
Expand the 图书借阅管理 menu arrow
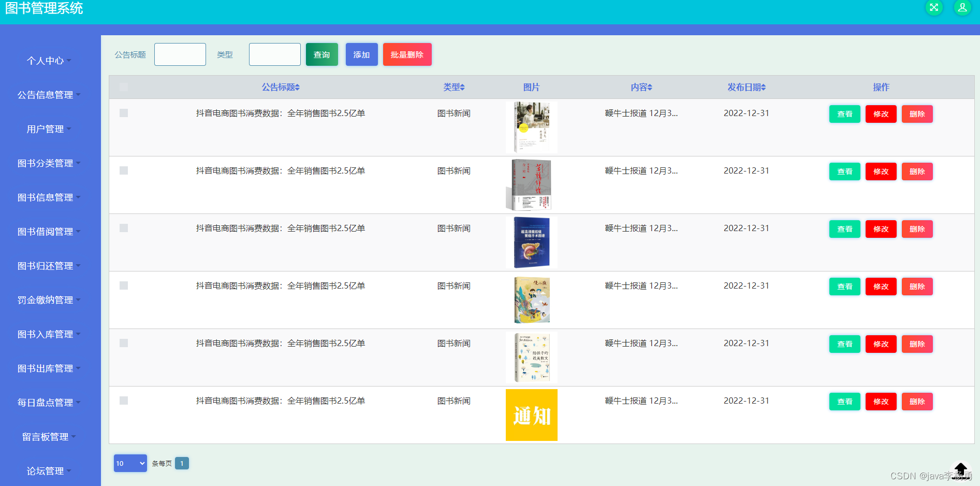pos(78,231)
